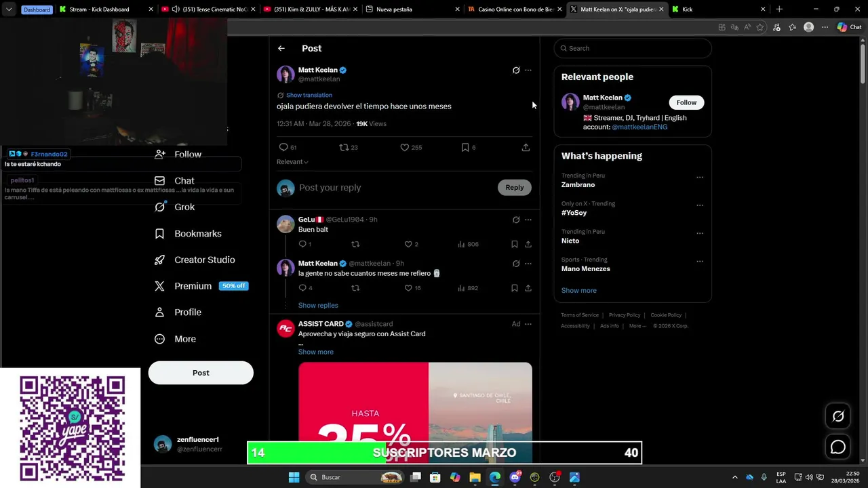The width and height of the screenshot is (868, 488).
Task: Add page to favorites star icon
Action: (760, 27)
